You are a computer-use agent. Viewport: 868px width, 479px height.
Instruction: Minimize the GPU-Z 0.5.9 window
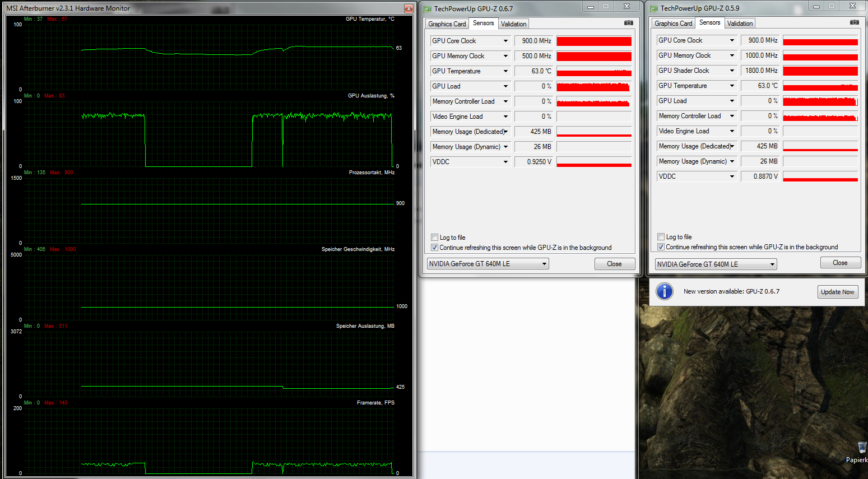[x=816, y=6]
